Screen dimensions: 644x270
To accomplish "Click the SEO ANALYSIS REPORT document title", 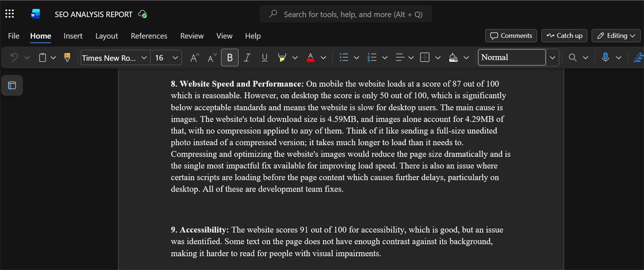I will (94, 14).
